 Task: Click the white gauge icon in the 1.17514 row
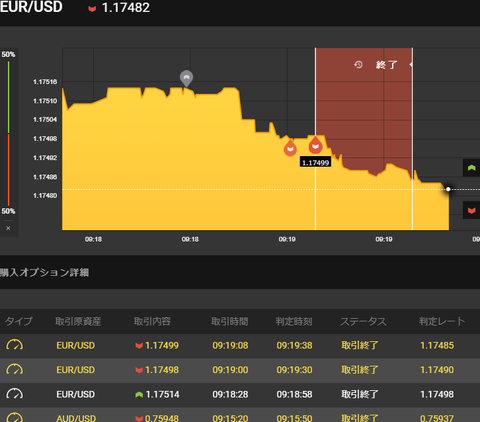[x=15, y=394]
